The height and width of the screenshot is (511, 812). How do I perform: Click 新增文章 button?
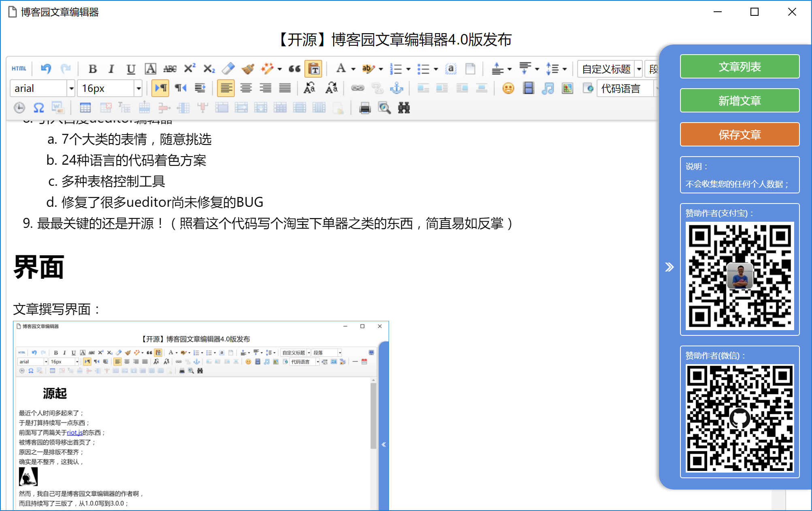(740, 100)
